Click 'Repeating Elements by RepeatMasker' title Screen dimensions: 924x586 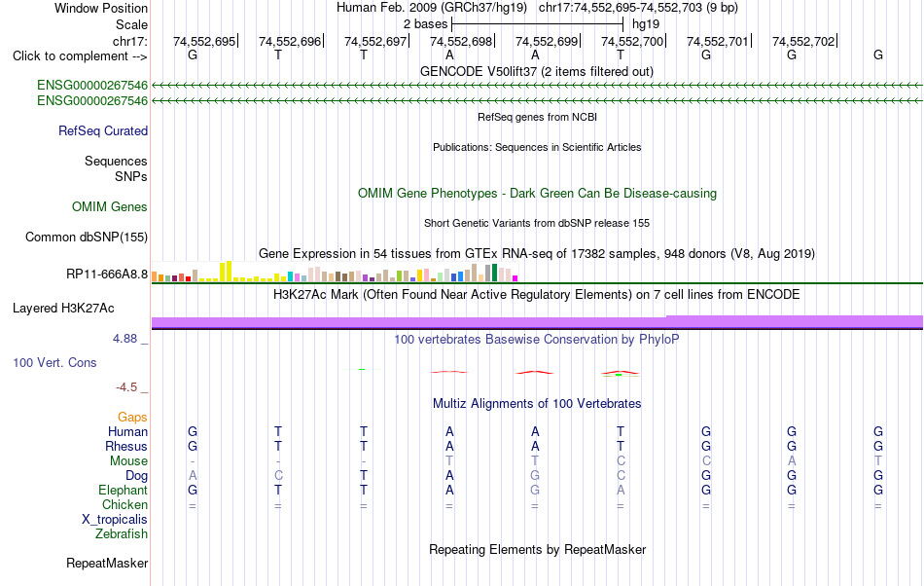(x=537, y=549)
